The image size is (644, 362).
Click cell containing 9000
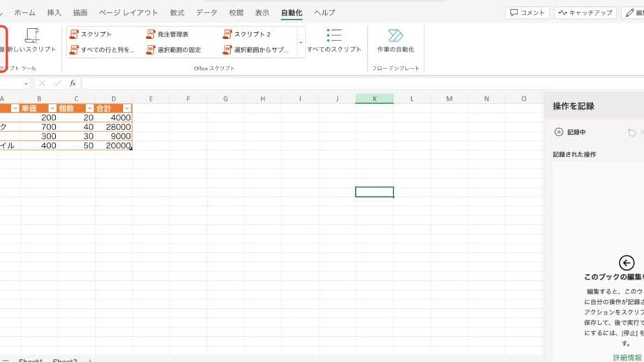click(114, 136)
